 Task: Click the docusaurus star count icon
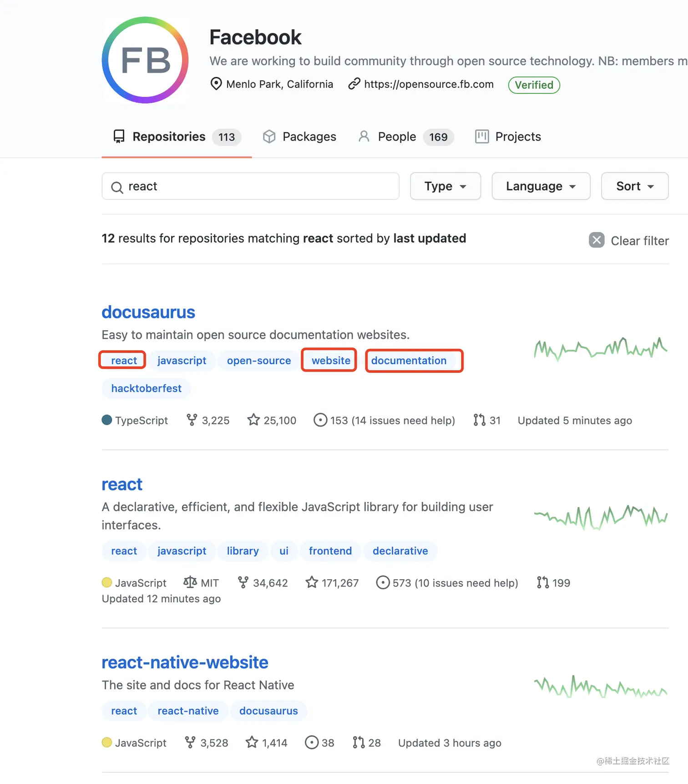coord(253,420)
